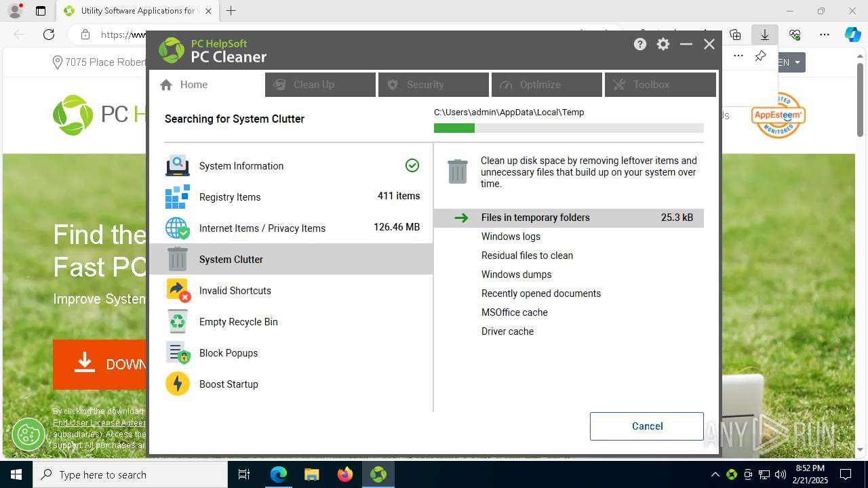Open File Explorer from taskbar

pyautogui.click(x=312, y=474)
